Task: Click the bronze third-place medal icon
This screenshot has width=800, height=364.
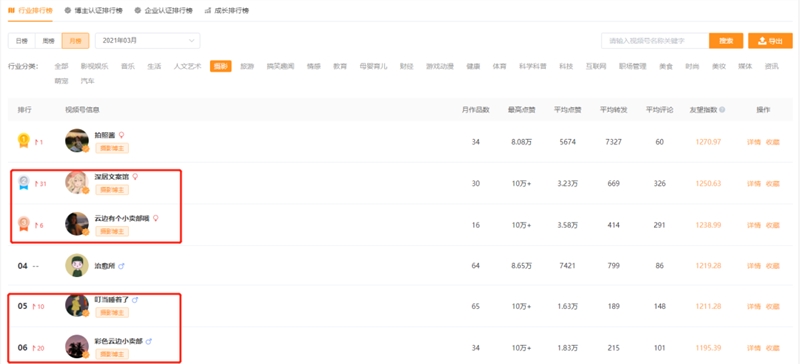Action: click(x=23, y=224)
